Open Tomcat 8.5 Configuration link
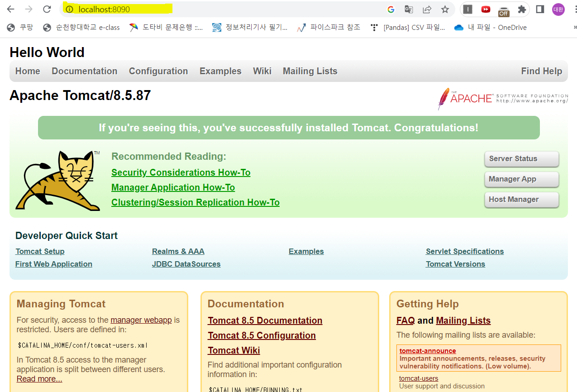This screenshot has width=577, height=392. pyautogui.click(x=262, y=335)
